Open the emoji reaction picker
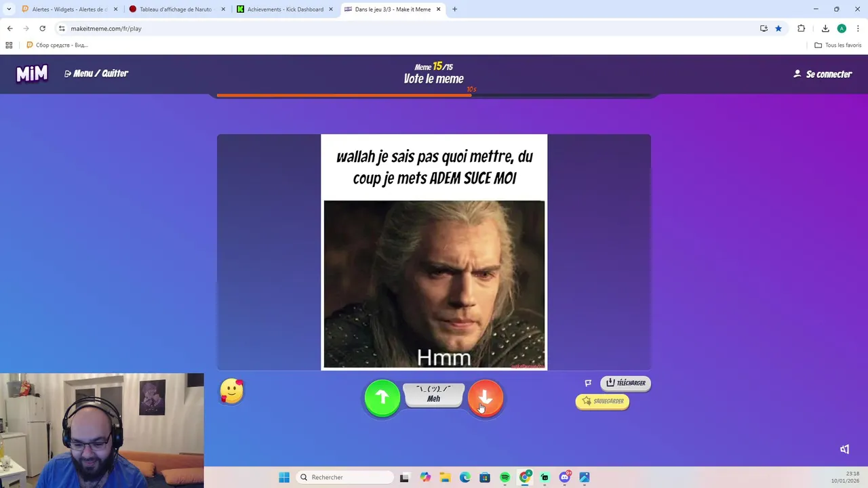The image size is (868, 488). coord(232,391)
